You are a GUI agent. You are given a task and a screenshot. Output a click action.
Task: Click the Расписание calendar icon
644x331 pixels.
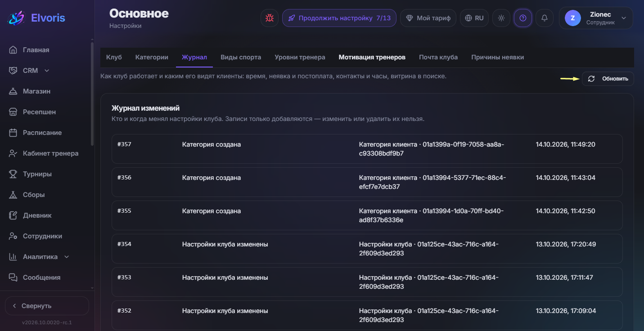click(x=14, y=133)
